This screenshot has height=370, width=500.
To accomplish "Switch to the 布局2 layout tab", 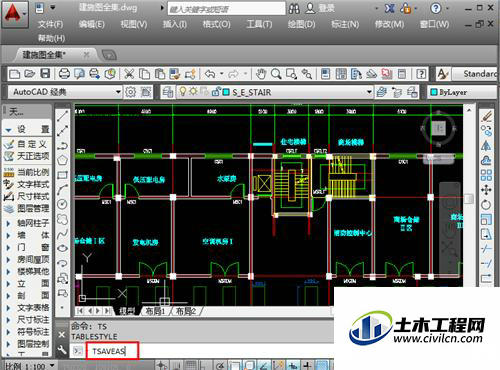I will pyautogui.click(x=185, y=311).
